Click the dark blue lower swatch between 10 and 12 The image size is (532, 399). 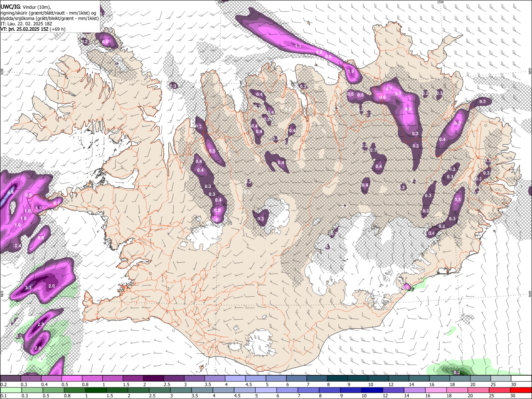(x=372, y=390)
